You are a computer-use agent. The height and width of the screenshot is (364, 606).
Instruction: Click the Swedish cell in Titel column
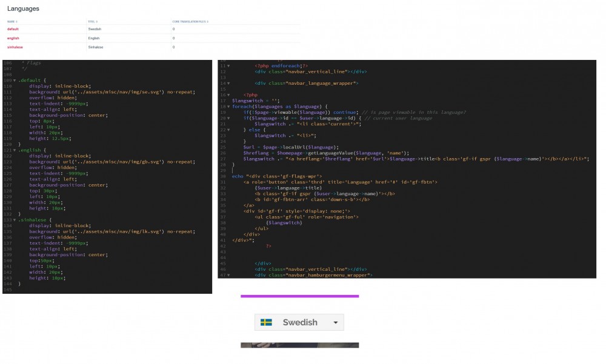95,29
